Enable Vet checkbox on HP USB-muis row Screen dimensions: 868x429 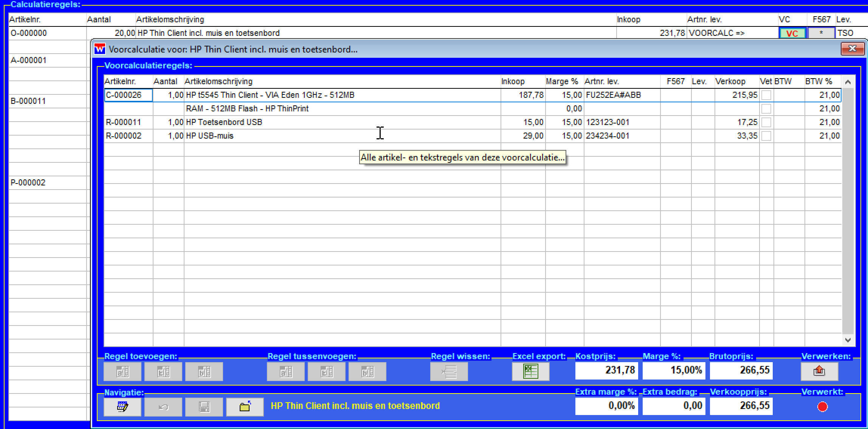[x=766, y=136]
